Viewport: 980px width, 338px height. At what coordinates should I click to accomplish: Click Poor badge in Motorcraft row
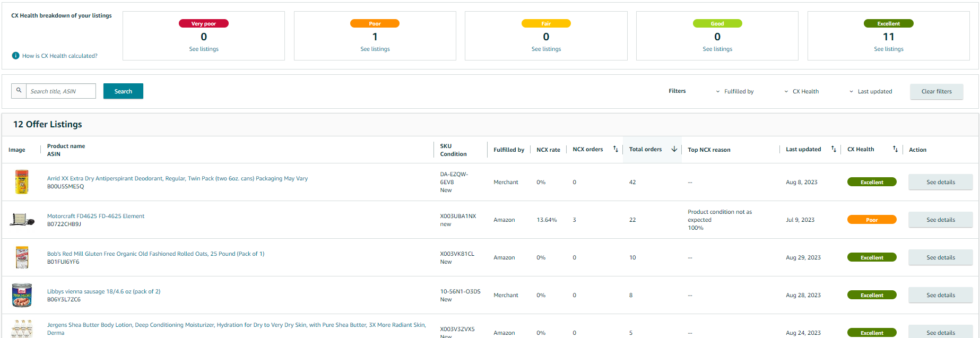872,220
